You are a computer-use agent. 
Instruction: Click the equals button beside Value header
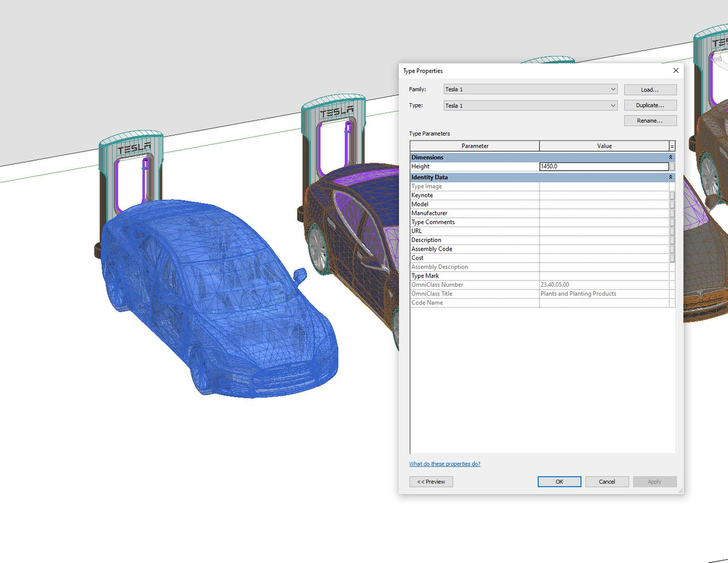click(x=672, y=146)
